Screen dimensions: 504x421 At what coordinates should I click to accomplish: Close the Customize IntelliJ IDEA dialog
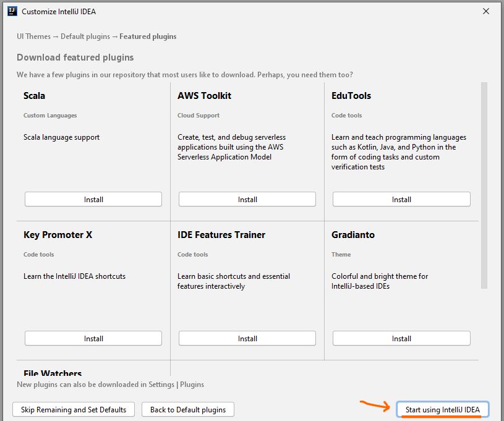click(x=486, y=11)
